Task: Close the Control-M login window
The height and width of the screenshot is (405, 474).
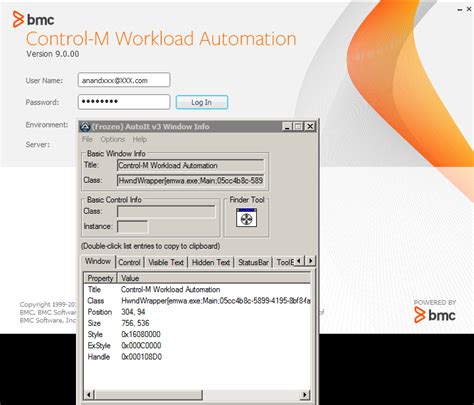Action: (469, 9)
